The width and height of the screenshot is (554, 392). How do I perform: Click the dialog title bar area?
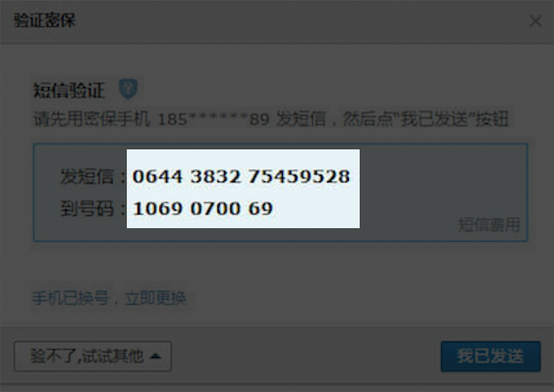(x=277, y=21)
